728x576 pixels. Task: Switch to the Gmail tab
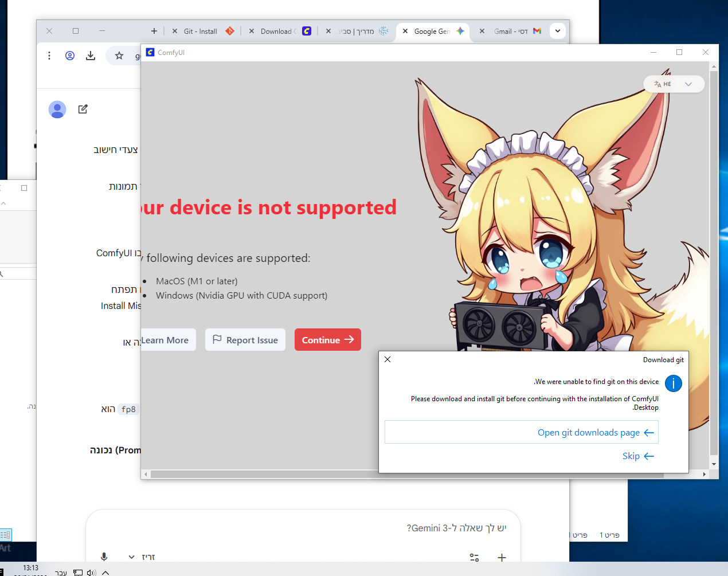tap(511, 32)
